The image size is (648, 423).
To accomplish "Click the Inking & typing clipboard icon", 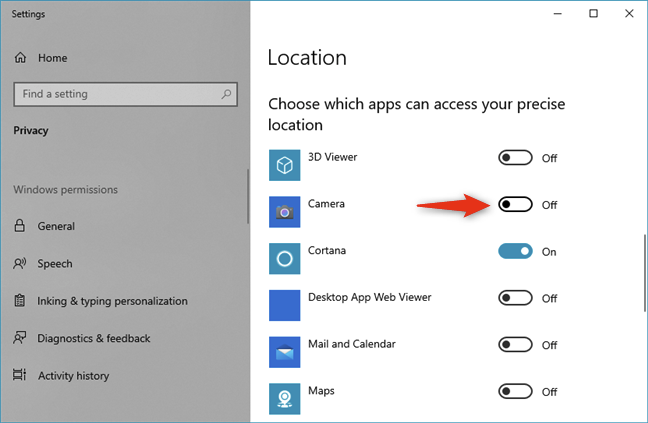I will pyautogui.click(x=19, y=300).
